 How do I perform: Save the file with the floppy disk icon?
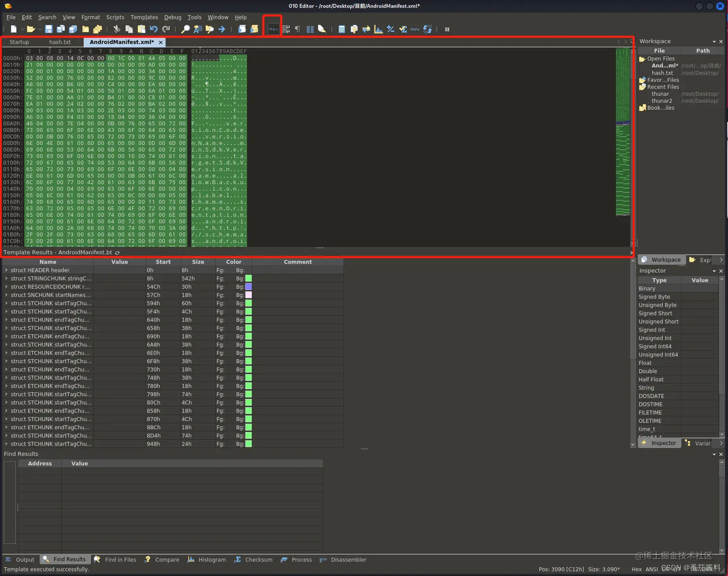pyautogui.click(x=49, y=29)
